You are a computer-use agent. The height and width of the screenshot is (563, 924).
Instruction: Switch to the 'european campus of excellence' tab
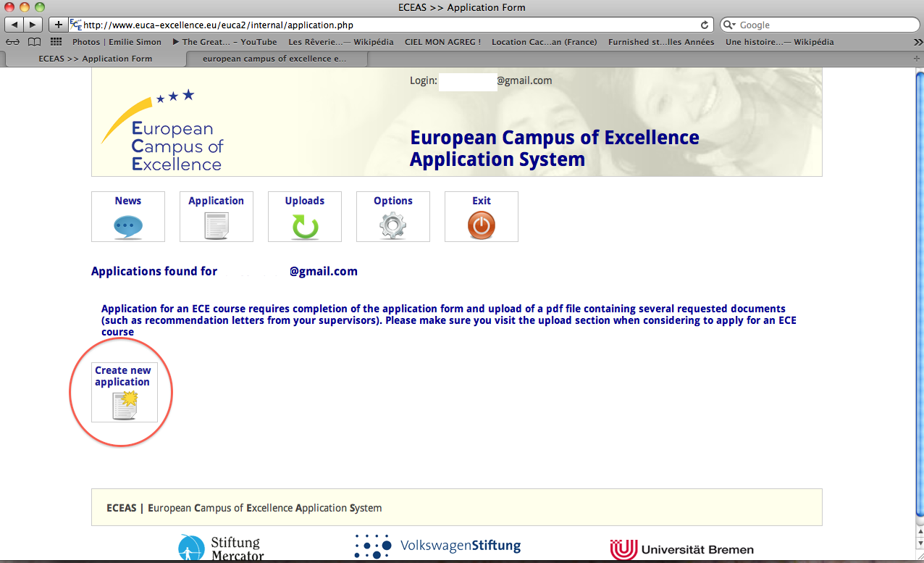(274, 59)
